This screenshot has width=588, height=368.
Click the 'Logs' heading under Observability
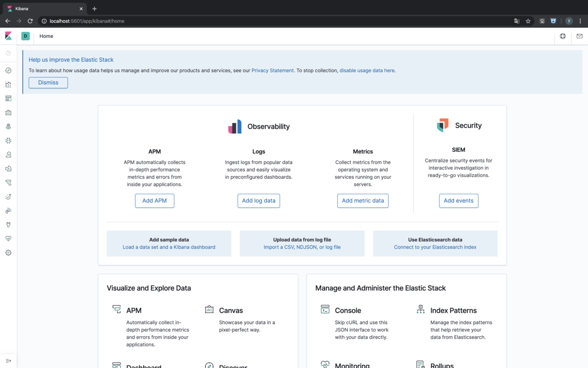click(x=259, y=152)
